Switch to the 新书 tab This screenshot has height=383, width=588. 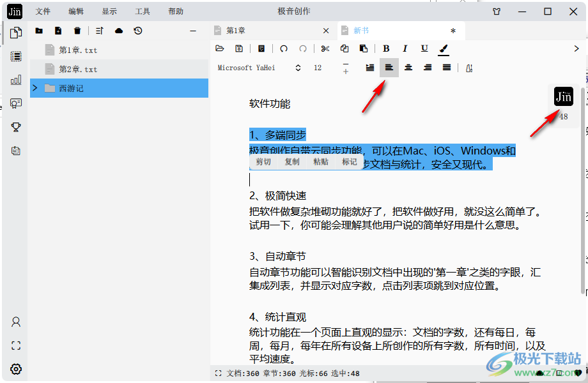(401, 31)
